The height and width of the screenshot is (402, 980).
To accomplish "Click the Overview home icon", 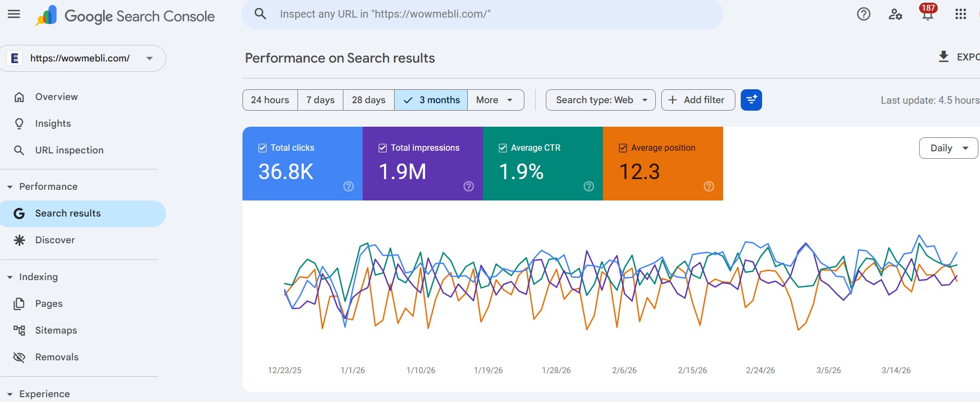I will (19, 97).
